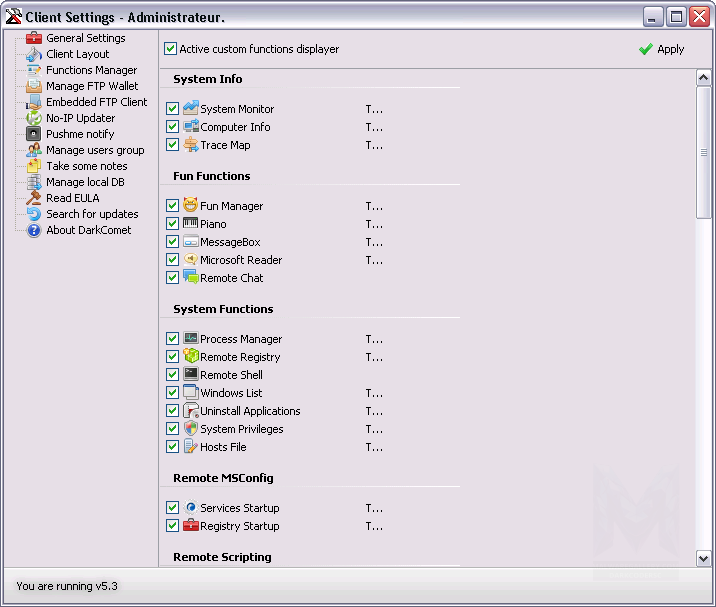
Task: Select the Manage users group icon
Action: pyautogui.click(x=34, y=150)
